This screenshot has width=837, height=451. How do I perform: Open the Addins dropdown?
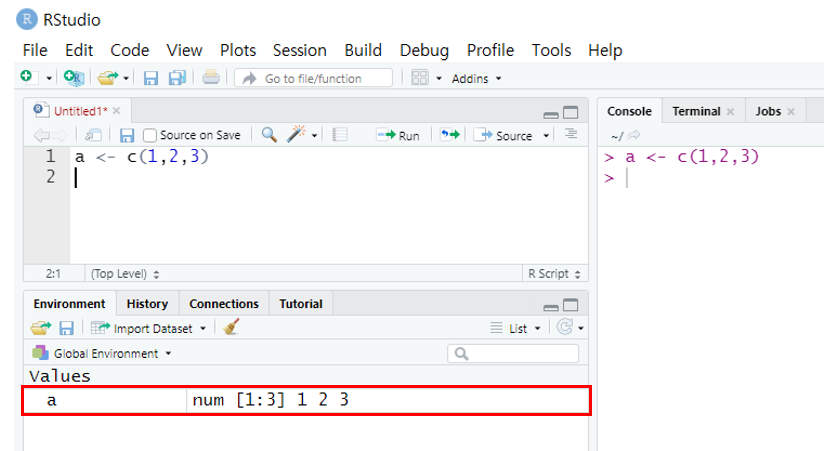476,78
